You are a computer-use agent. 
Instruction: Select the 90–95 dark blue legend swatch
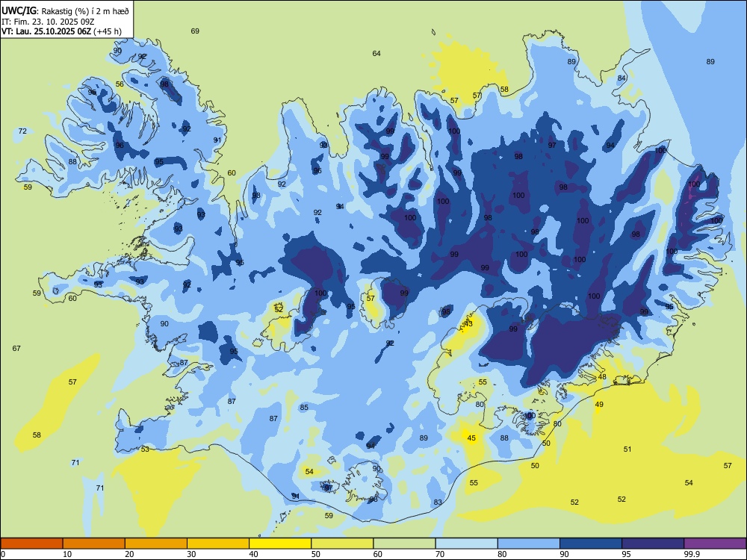click(x=591, y=544)
